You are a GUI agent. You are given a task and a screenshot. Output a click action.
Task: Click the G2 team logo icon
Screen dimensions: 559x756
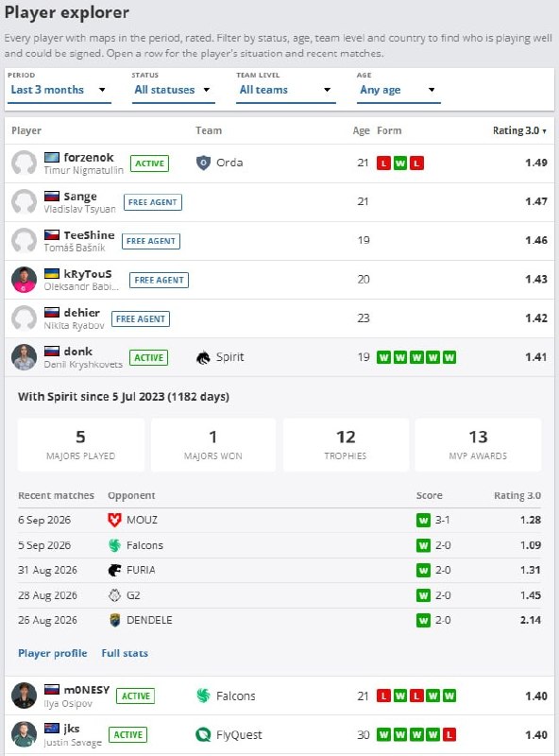coord(114,595)
